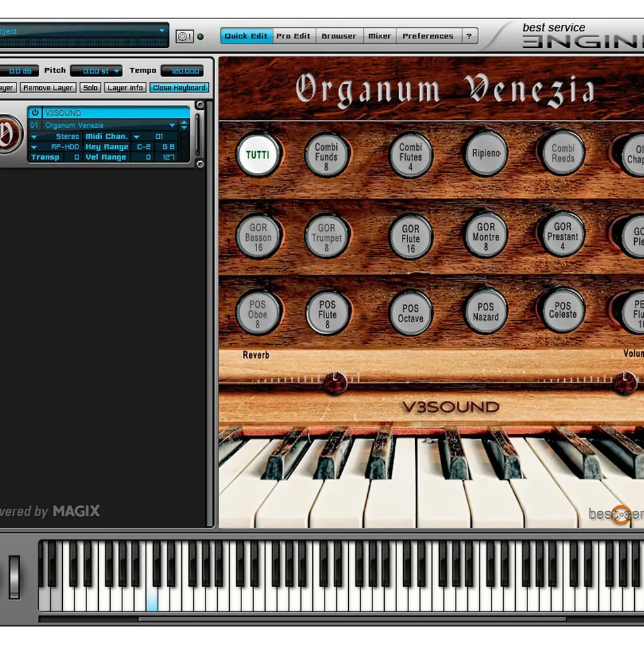The width and height of the screenshot is (644, 645).
Task: Toggle the Combi Flutes 4 stop
Action: [x=410, y=155]
